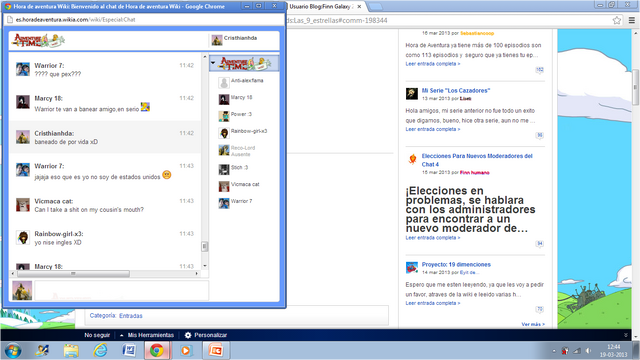Open comment count bubble for Elecciones post
The height and width of the screenshot is (360, 640).
tap(540, 244)
